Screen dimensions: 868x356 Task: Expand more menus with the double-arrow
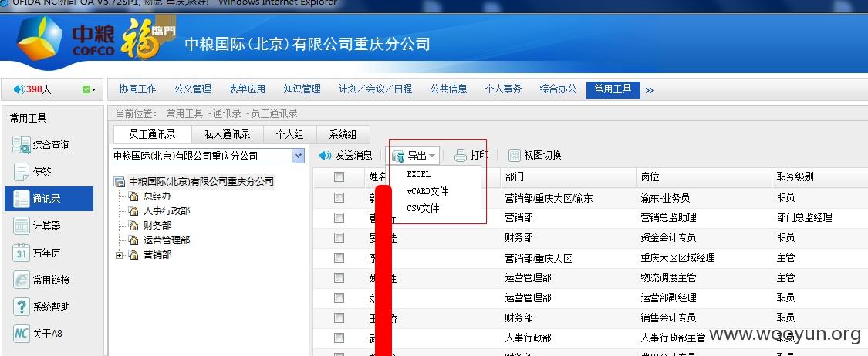tap(650, 90)
